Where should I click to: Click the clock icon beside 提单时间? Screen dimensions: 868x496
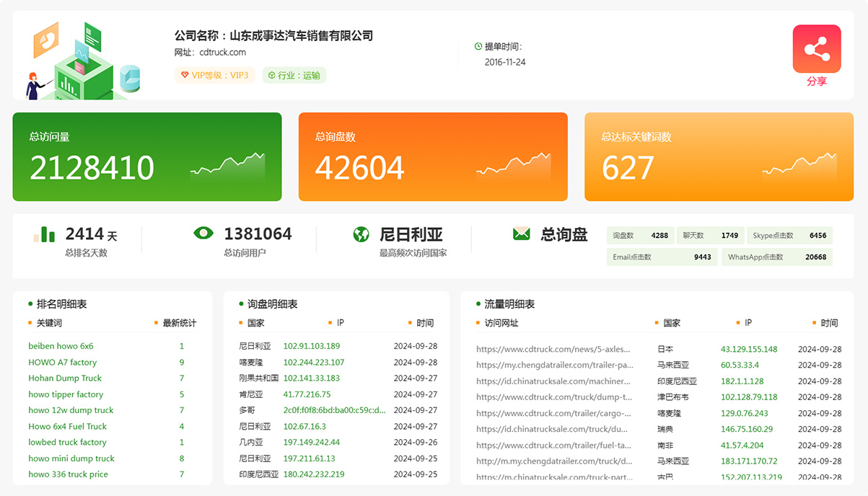[x=477, y=45]
